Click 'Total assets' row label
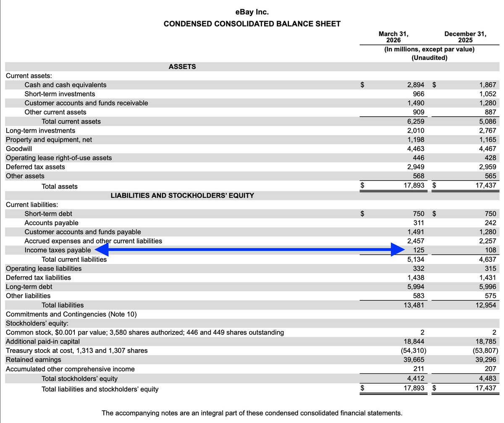 tap(59, 186)
